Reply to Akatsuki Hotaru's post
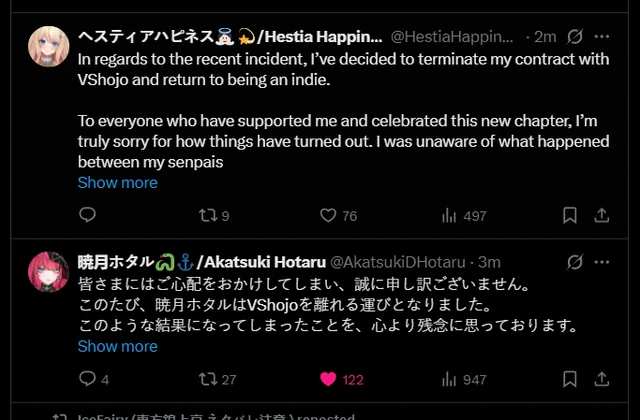The height and width of the screenshot is (420, 640). coord(88,379)
